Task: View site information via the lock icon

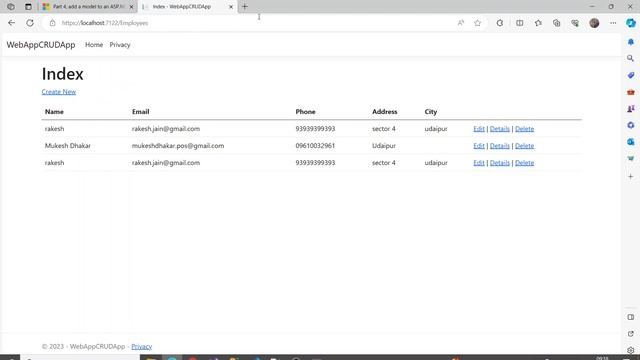Action: [x=52, y=23]
